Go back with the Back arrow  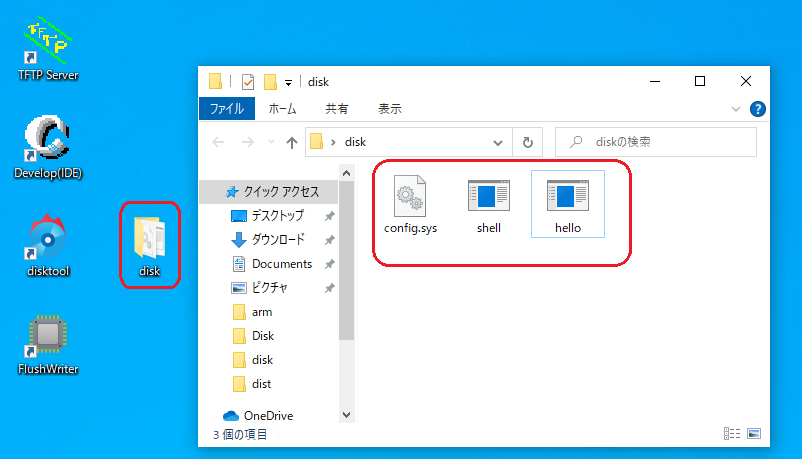(218, 142)
